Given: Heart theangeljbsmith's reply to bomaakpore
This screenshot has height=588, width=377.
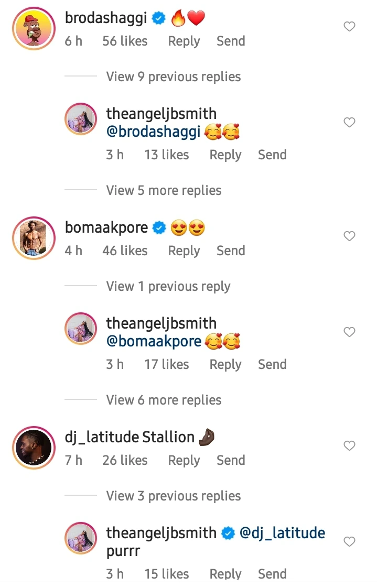Looking at the screenshot, I should (349, 332).
